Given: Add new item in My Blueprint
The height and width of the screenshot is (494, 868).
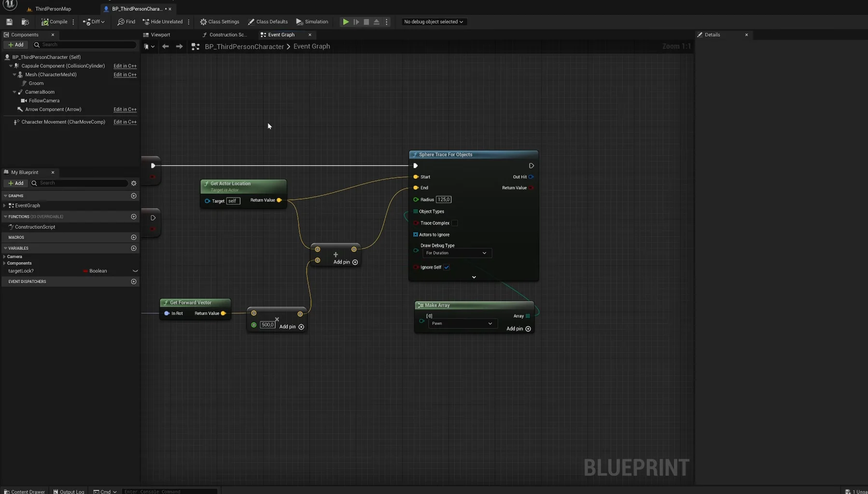Looking at the screenshot, I should coord(16,183).
